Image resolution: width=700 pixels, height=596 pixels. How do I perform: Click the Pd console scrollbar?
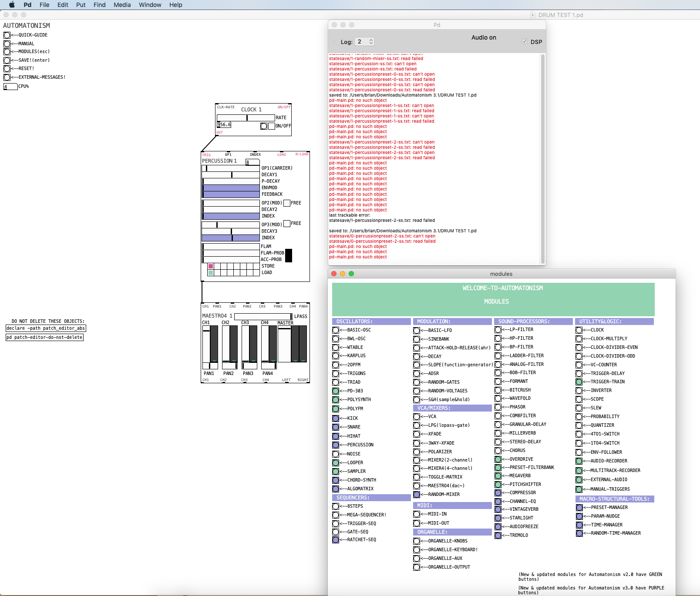click(x=542, y=159)
